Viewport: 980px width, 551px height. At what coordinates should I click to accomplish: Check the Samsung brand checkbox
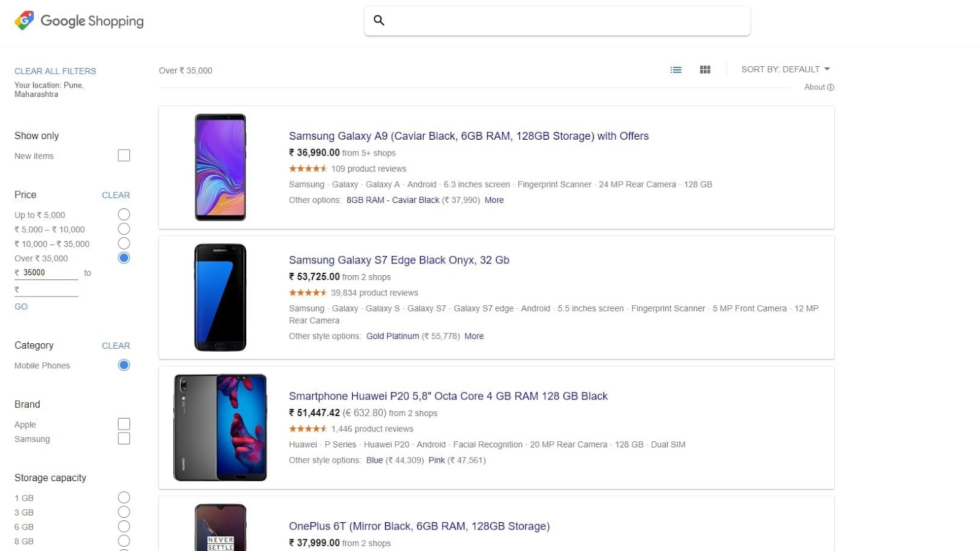tap(124, 439)
